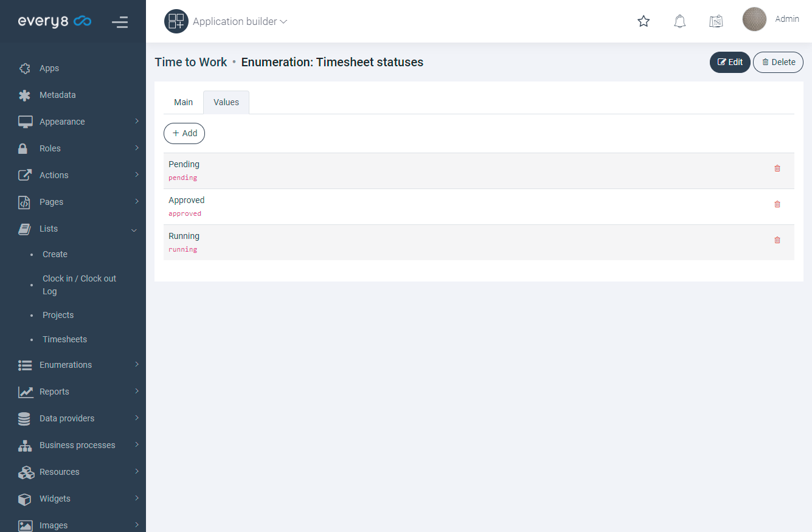
Task: Open the Timesheets list item
Action: tap(64, 339)
